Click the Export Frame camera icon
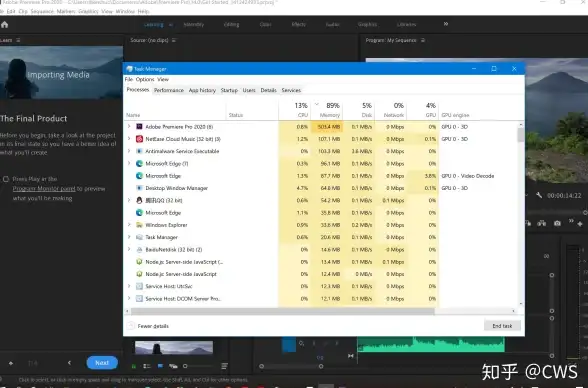 coord(557,223)
